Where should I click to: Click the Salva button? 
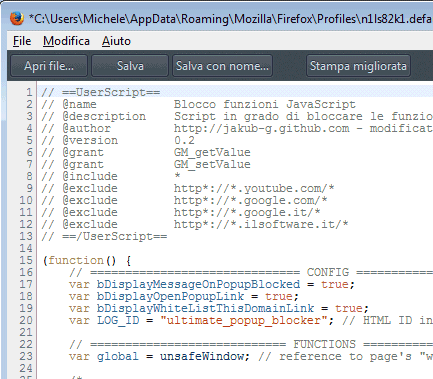(130, 66)
